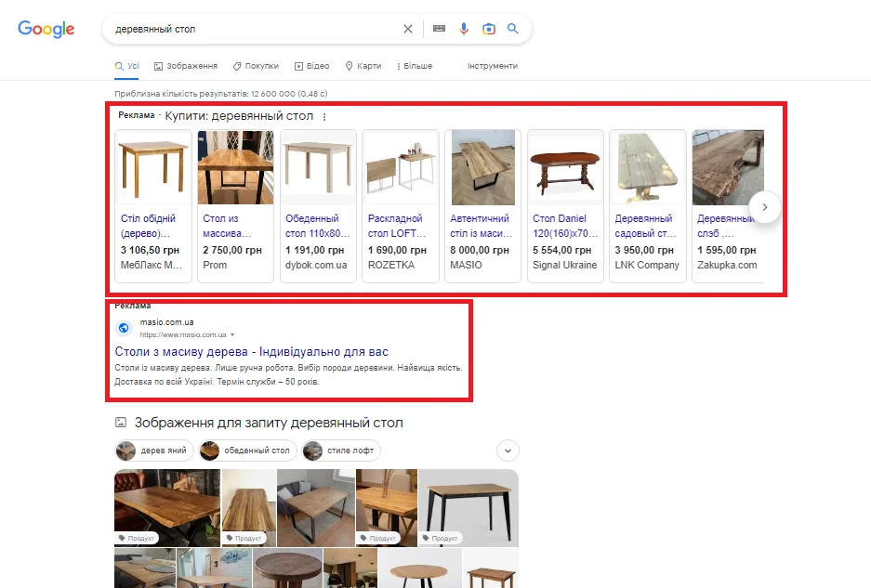The image size is (871, 588).
Task: Click the images icon beside Зображення для запиту
Action: pos(121,421)
